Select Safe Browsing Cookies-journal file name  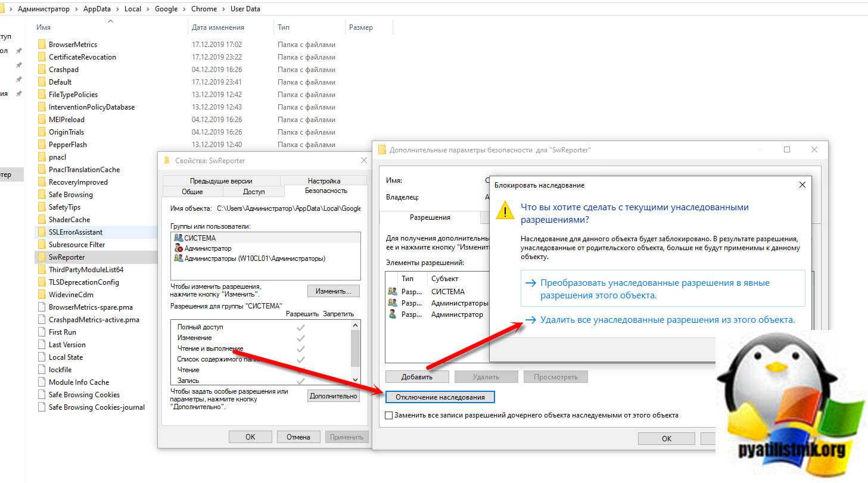tap(97, 407)
